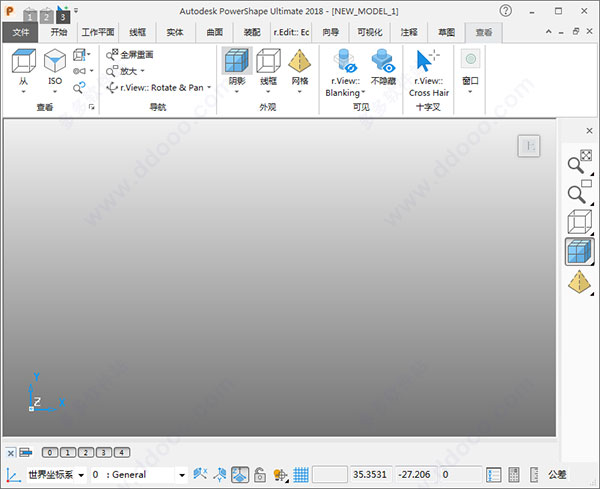The height and width of the screenshot is (489, 600).
Task: Expand the ISO dropdown arrow
Action: (x=55, y=92)
